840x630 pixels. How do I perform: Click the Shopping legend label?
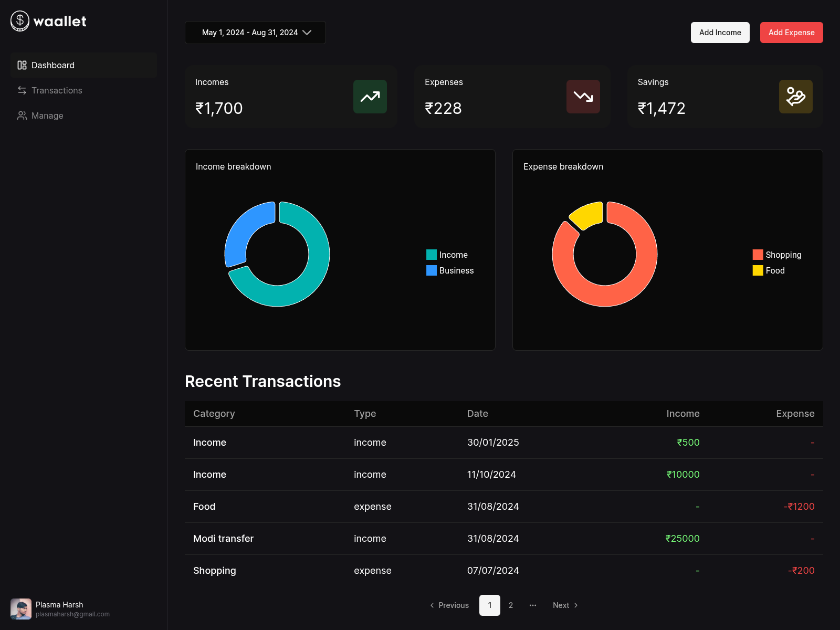tap(783, 255)
